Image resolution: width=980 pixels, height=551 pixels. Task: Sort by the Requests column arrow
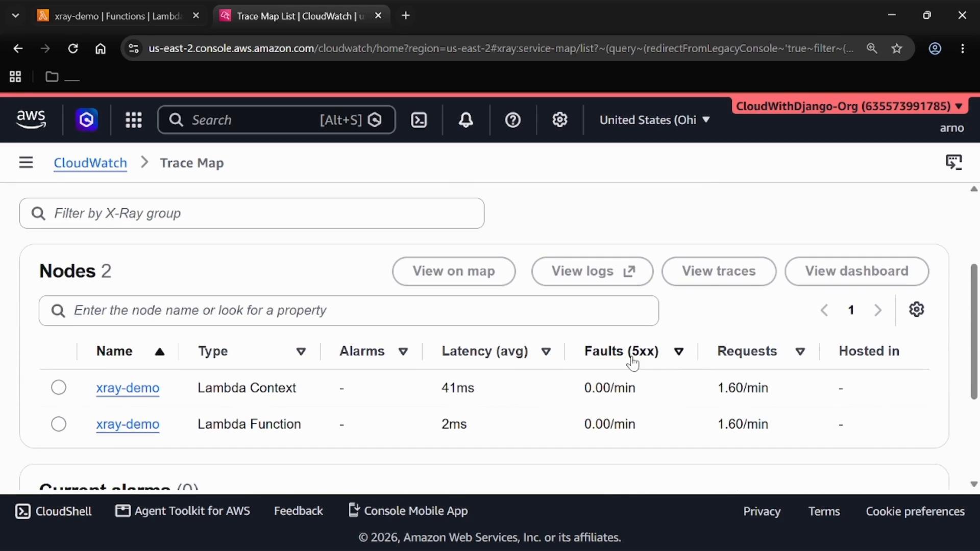[x=800, y=352]
